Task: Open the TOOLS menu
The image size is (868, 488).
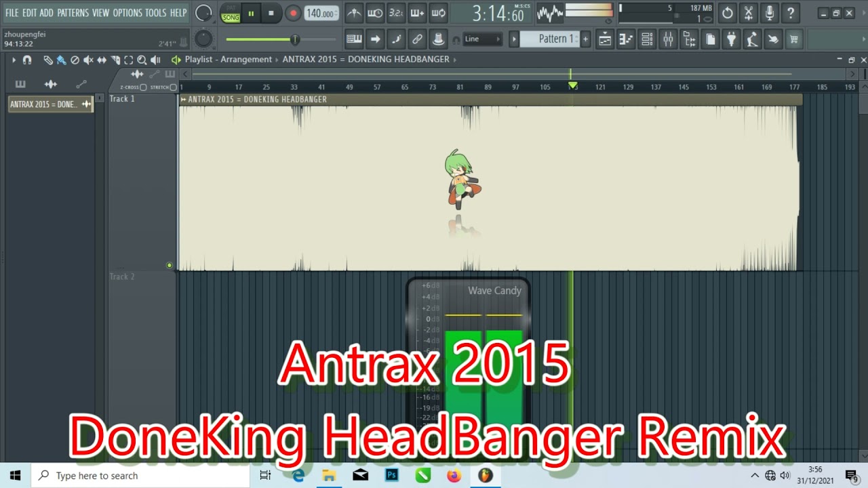Action: pyautogui.click(x=155, y=13)
